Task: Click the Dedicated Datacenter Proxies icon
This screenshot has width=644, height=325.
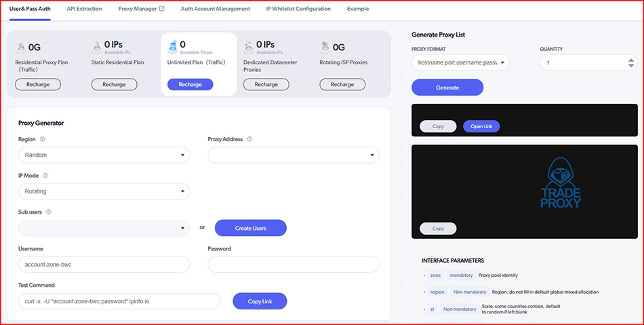Action: (x=249, y=48)
